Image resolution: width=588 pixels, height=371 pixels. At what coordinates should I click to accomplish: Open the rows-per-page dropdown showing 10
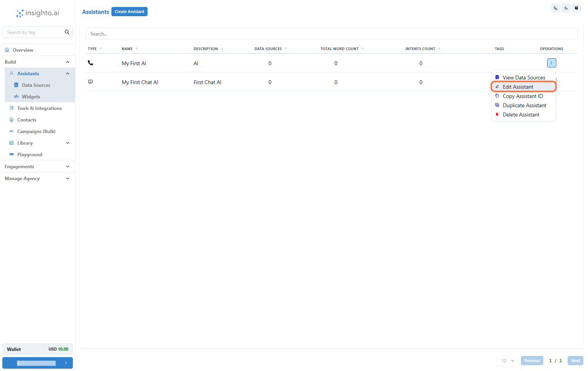click(x=507, y=361)
